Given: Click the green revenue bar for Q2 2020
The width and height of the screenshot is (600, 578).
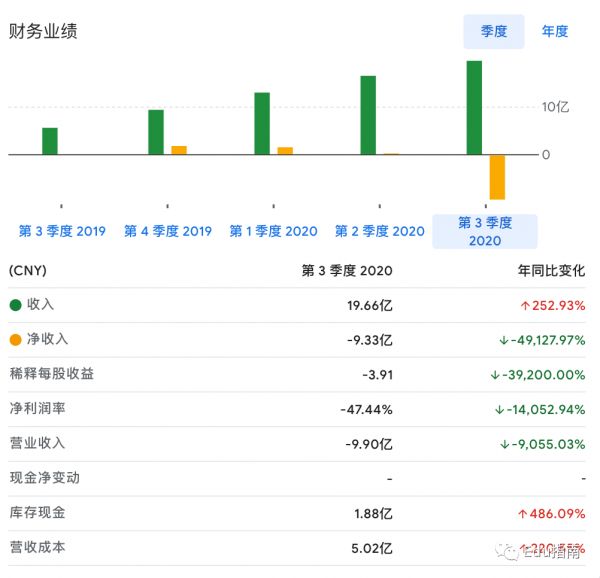Looking at the screenshot, I should coord(368,115).
